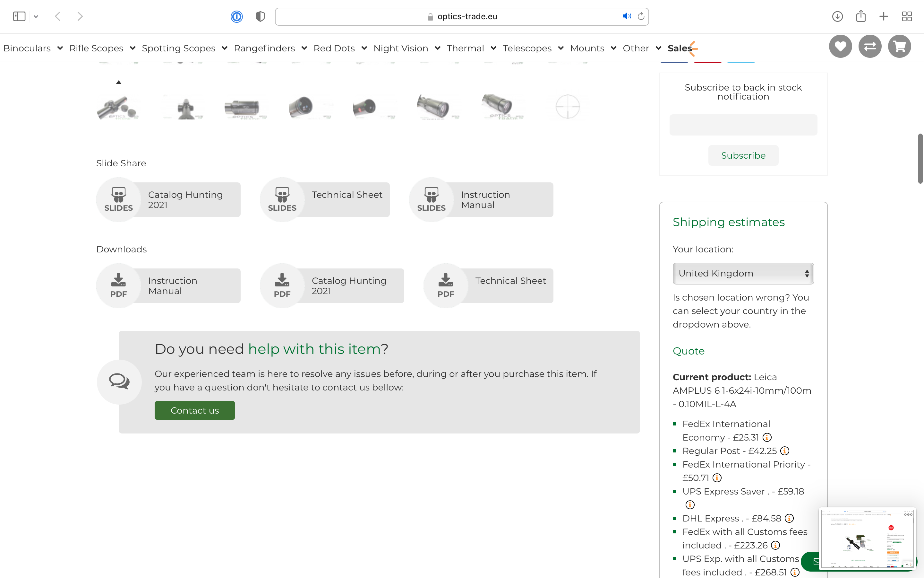Show info for UPS Exp. with Customs
Image resolution: width=924 pixels, height=578 pixels.
click(x=795, y=572)
